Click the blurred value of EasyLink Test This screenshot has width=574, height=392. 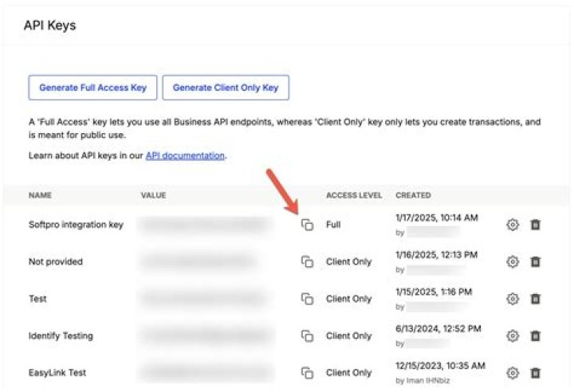pos(206,373)
